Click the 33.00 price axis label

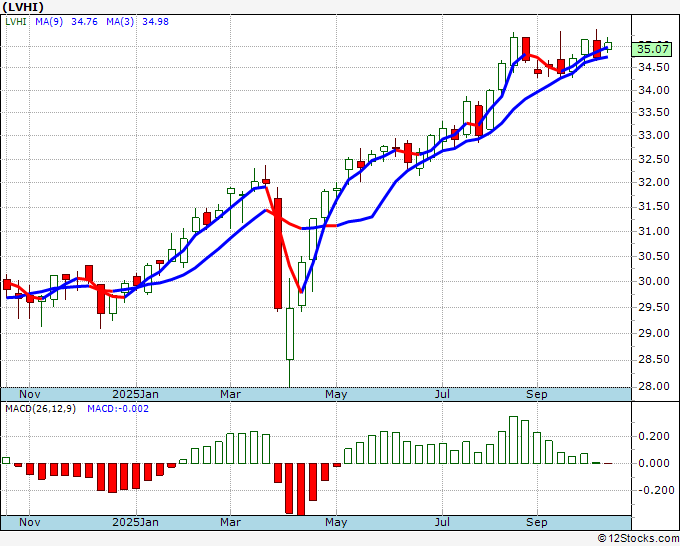(x=654, y=135)
